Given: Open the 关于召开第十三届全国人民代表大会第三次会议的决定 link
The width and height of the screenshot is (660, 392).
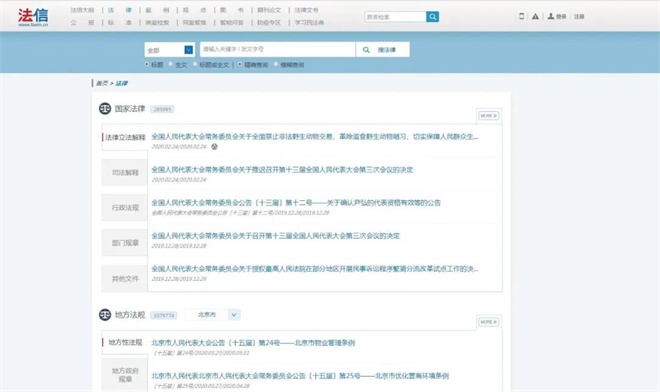Looking at the screenshot, I should tap(275, 236).
